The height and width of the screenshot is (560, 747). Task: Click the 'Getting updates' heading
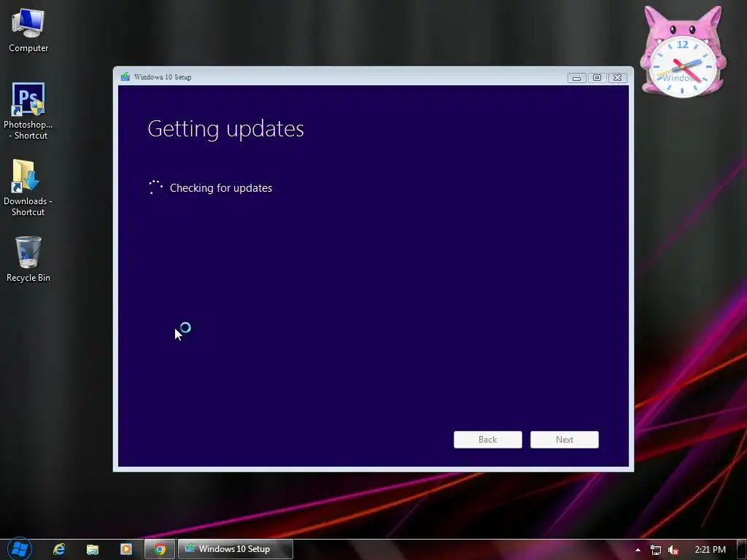click(x=226, y=129)
